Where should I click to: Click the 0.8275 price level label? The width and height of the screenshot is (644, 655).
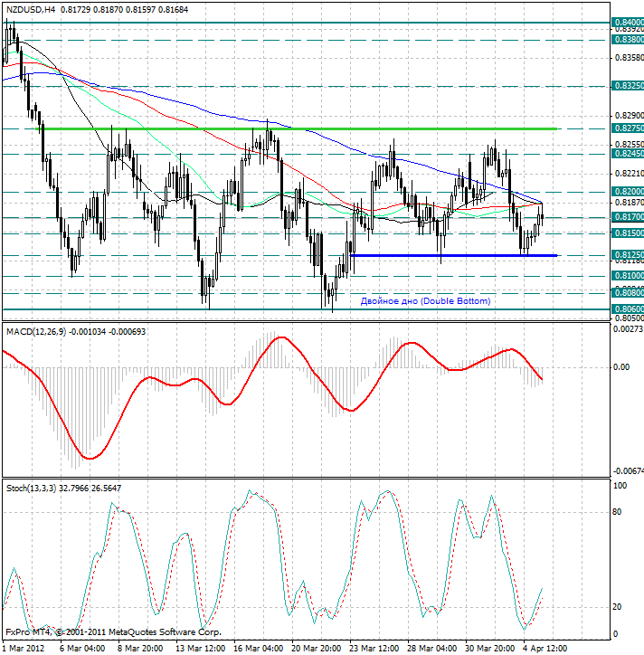click(627, 129)
